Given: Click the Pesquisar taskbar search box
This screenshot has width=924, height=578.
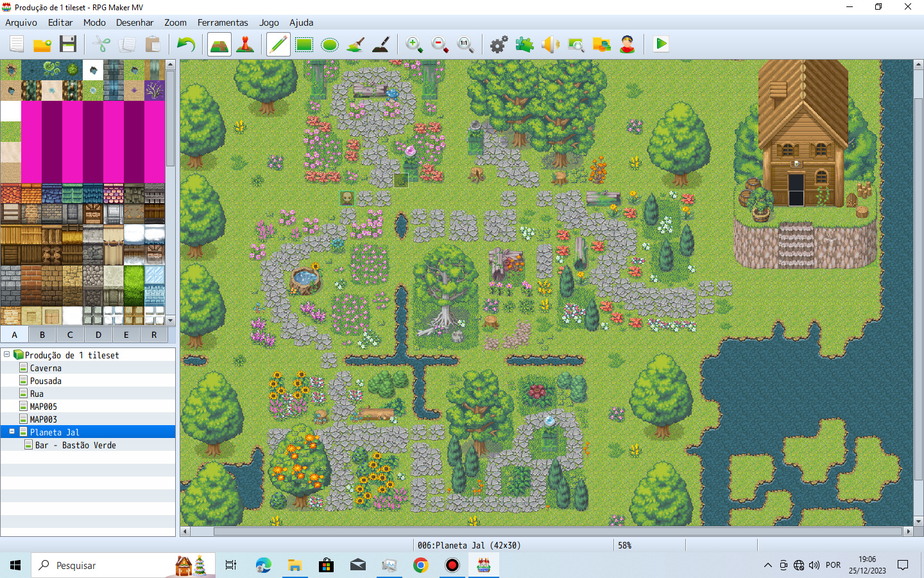Looking at the screenshot, I should (x=122, y=565).
